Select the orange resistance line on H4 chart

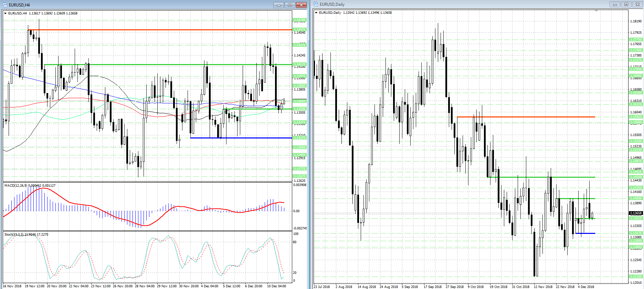click(160, 30)
